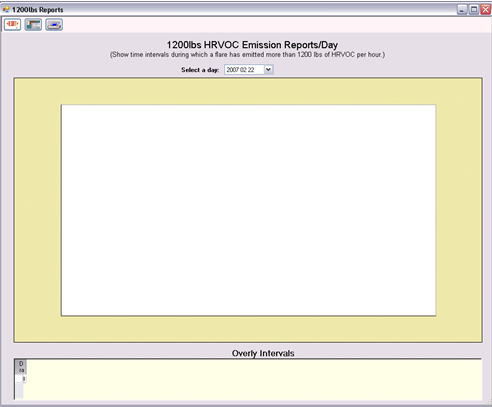492x407 pixels.
Task: Maximize the 1200lbs Reports window
Action: [x=473, y=10]
